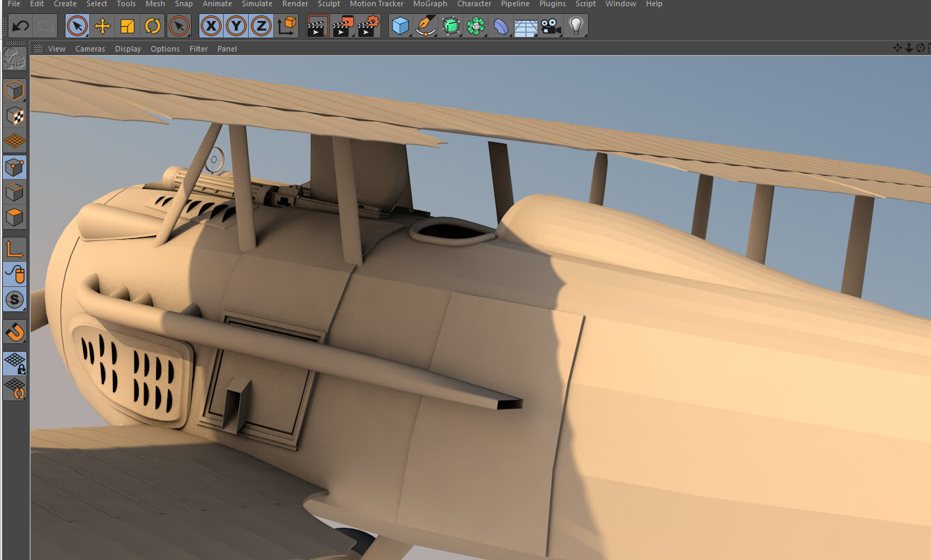Open the File menu
931x560 pixels.
(x=14, y=4)
